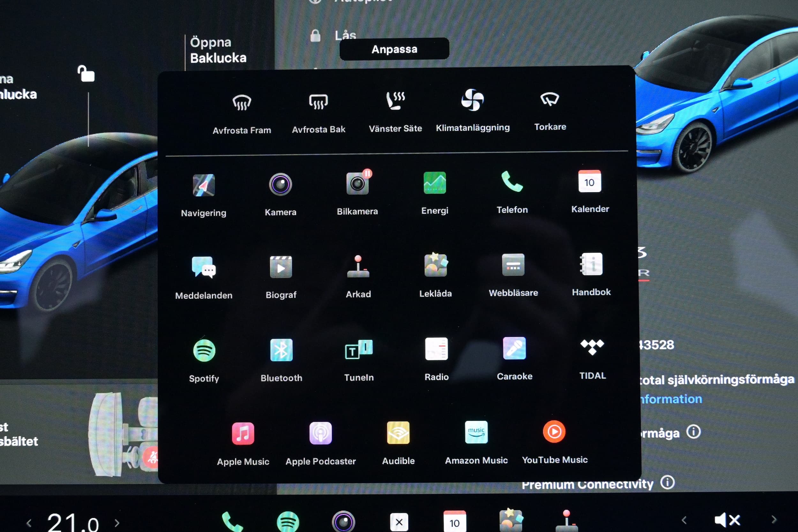
Task: Open the Telefon app in launcher
Action: coord(512,182)
